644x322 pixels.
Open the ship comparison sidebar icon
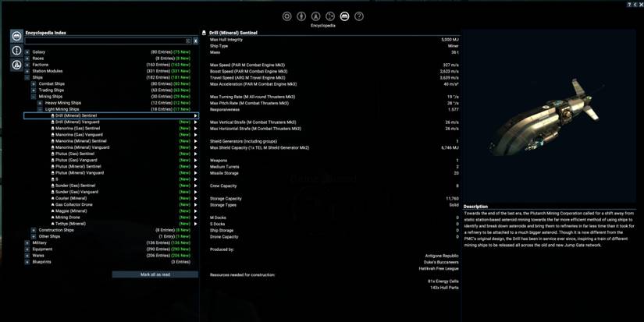pos(16,65)
